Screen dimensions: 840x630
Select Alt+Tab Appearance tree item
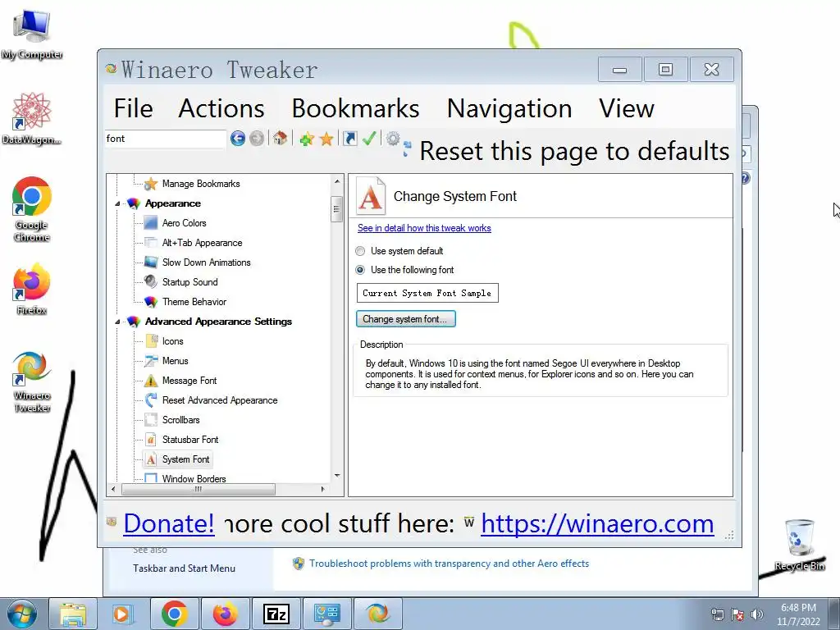[x=202, y=243]
